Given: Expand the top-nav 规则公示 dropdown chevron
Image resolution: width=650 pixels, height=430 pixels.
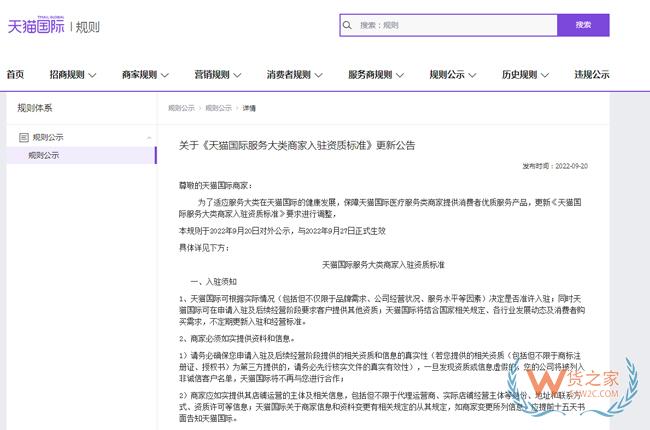Looking at the screenshot, I should (x=473, y=75).
